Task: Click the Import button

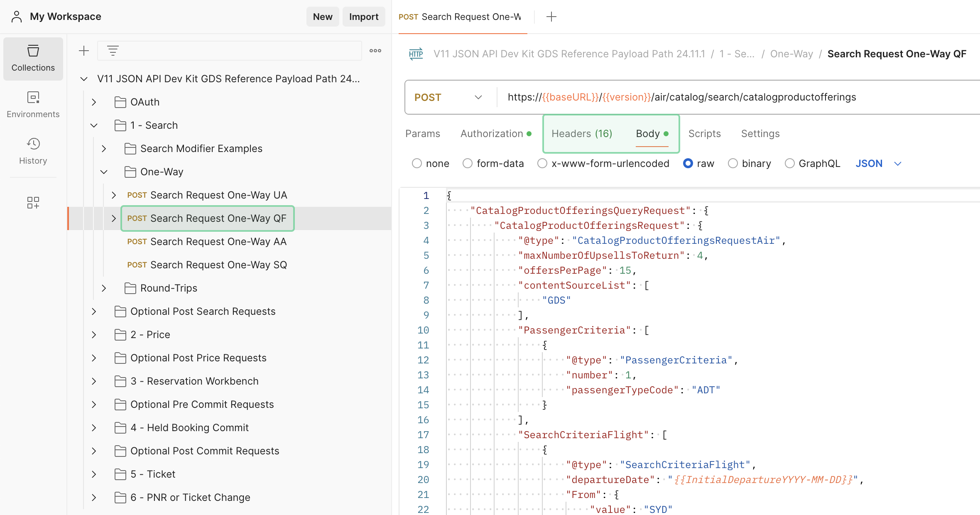Action: click(x=363, y=17)
